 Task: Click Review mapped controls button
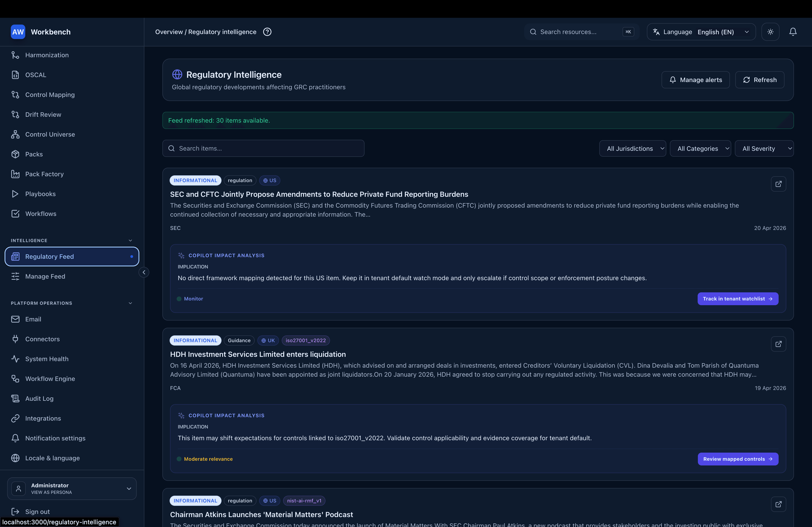tap(738, 459)
